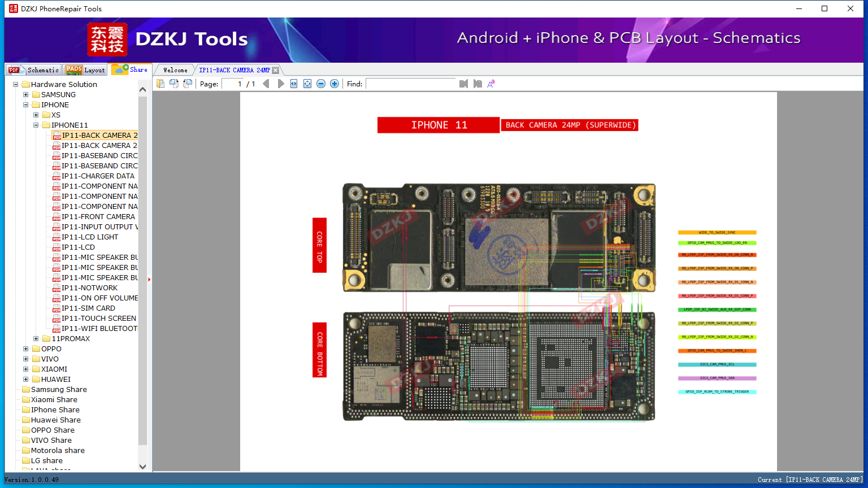
Task: Select the IP11-BACK CAMERA 24MP document tab
Action: 235,70
